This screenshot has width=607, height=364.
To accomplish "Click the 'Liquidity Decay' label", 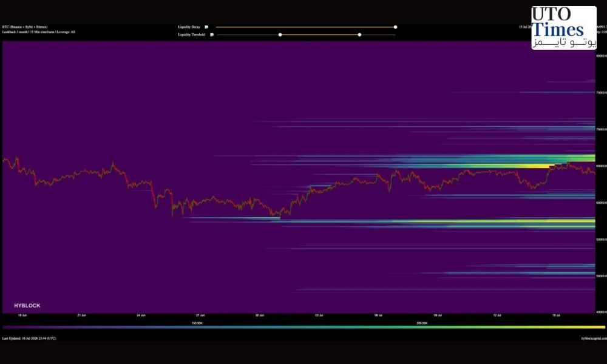I will (189, 27).
